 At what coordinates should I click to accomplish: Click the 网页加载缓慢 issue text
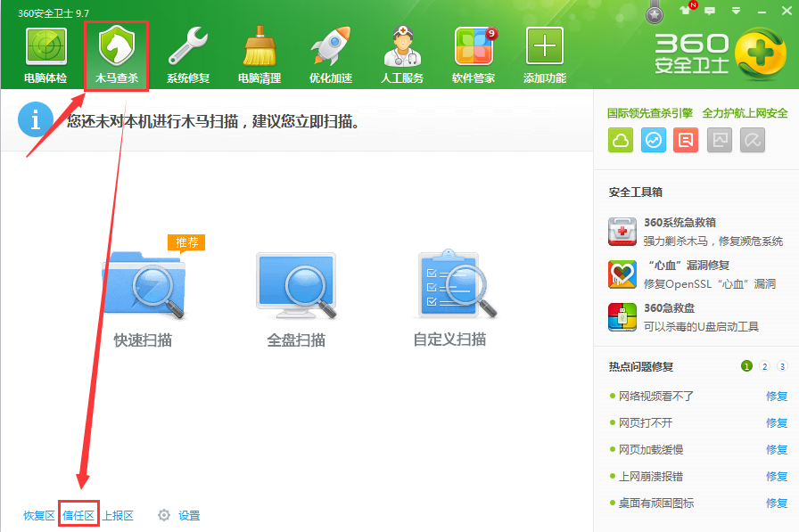click(x=651, y=450)
